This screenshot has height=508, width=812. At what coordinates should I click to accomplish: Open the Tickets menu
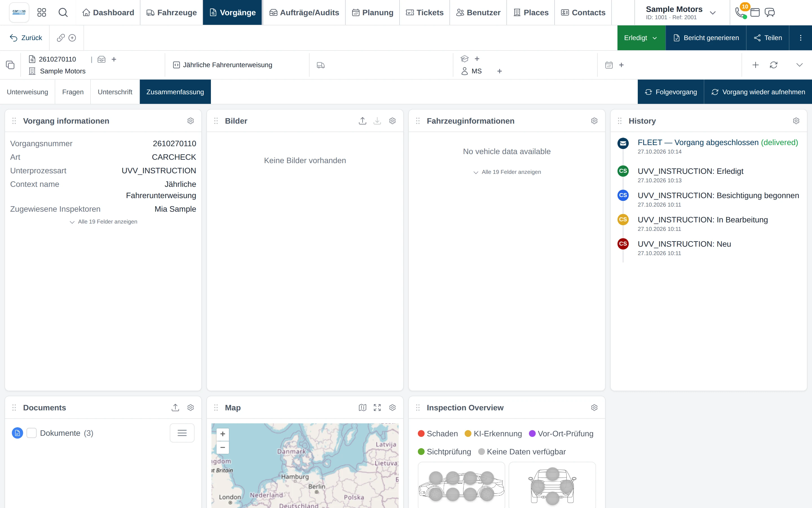424,12
